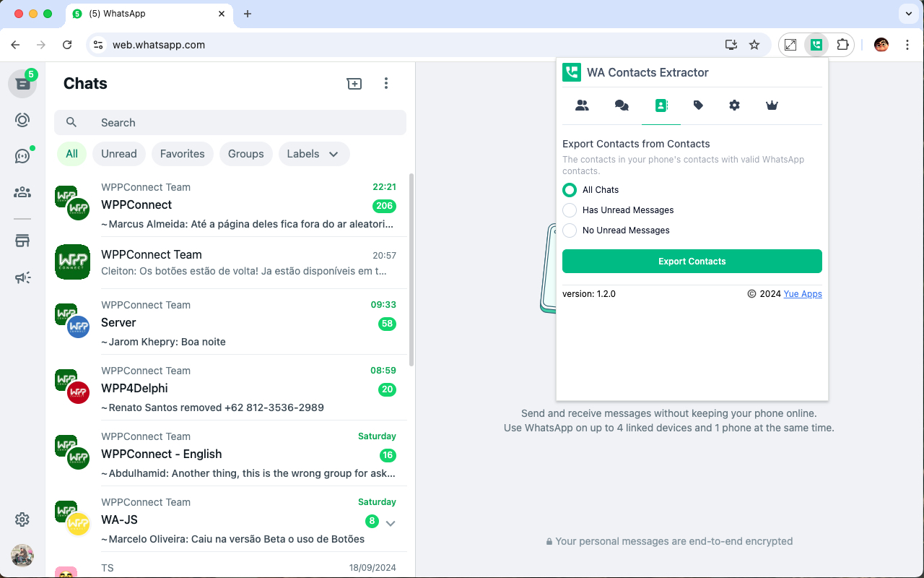Open the Status icon in sidebar
Screen dimensions: 924x578
pyautogui.click(x=22, y=120)
